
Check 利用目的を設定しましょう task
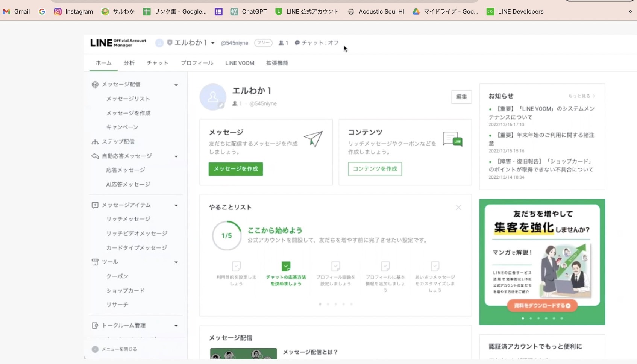237,266
